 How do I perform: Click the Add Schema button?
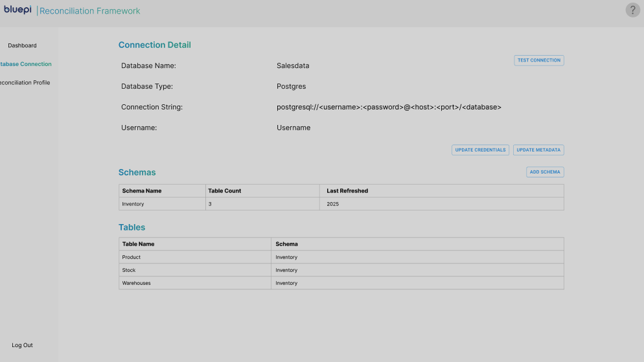pyautogui.click(x=545, y=172)
